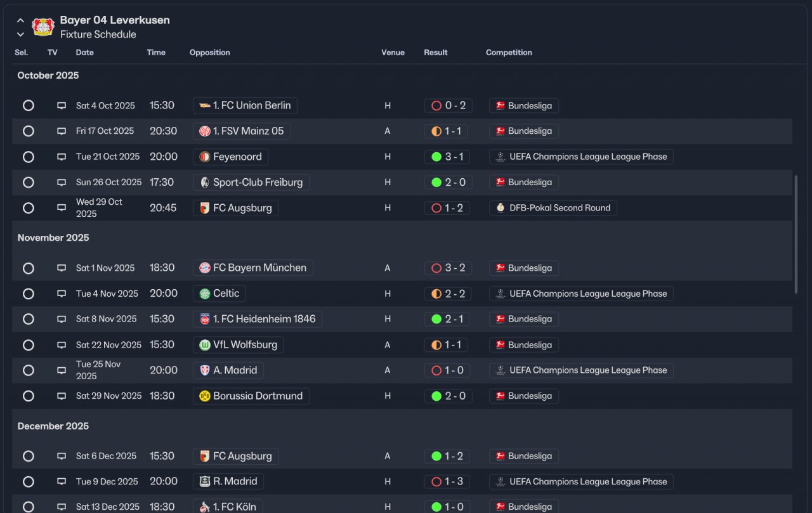The width and height of the screenshot is (812, 513).
Task: Click the up chevron beside the club name
Action: point(20,21)
